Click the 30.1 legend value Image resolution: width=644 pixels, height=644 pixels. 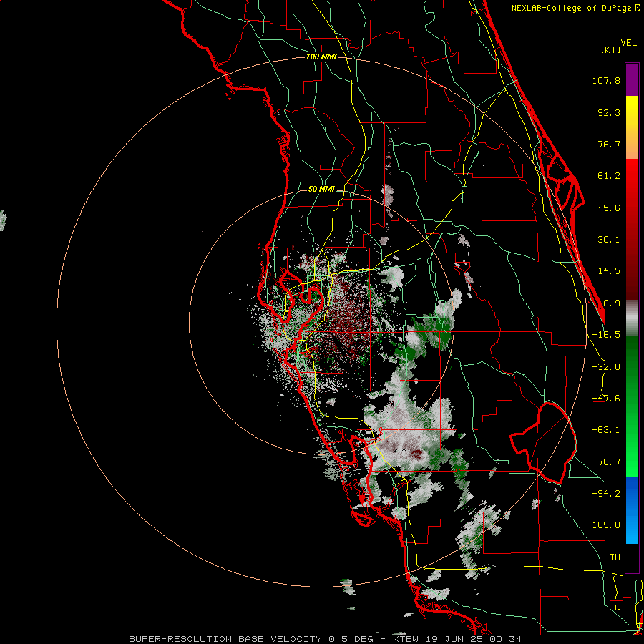[609, 240]
